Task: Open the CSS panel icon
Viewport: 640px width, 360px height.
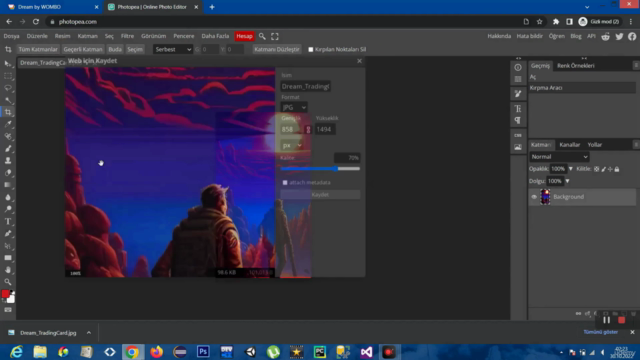Action: tap(518, 135)
